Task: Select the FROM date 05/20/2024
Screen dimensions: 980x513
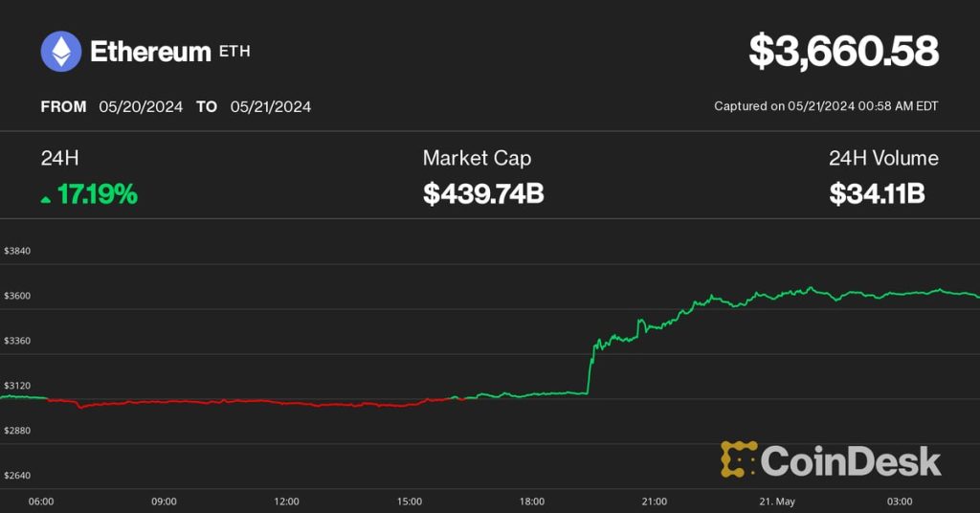Action: pos(141,107)
